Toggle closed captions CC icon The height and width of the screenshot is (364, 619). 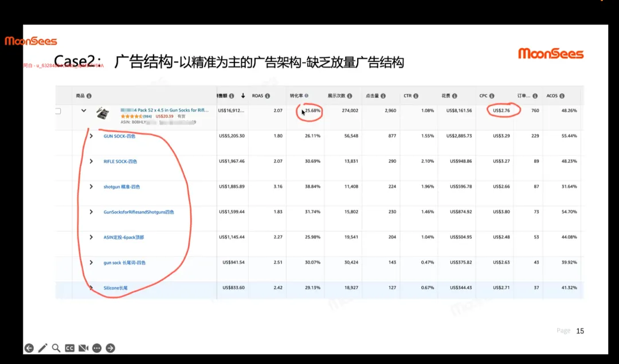pyautogui.click(x=69, y=348)
